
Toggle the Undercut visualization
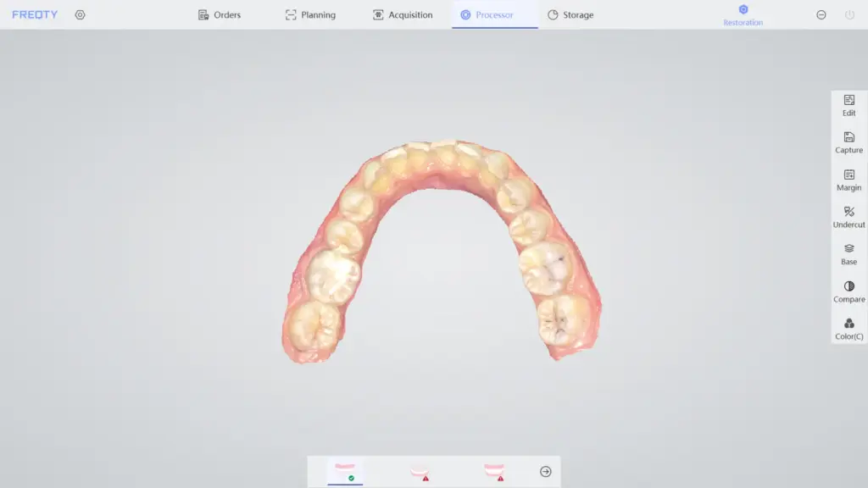[849, 217]
